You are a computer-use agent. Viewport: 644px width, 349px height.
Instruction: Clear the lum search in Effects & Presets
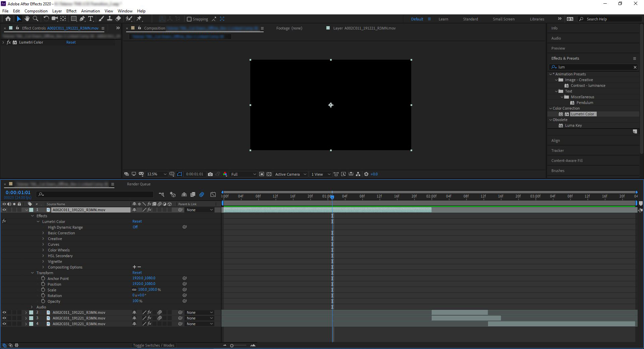pos(635,67)
